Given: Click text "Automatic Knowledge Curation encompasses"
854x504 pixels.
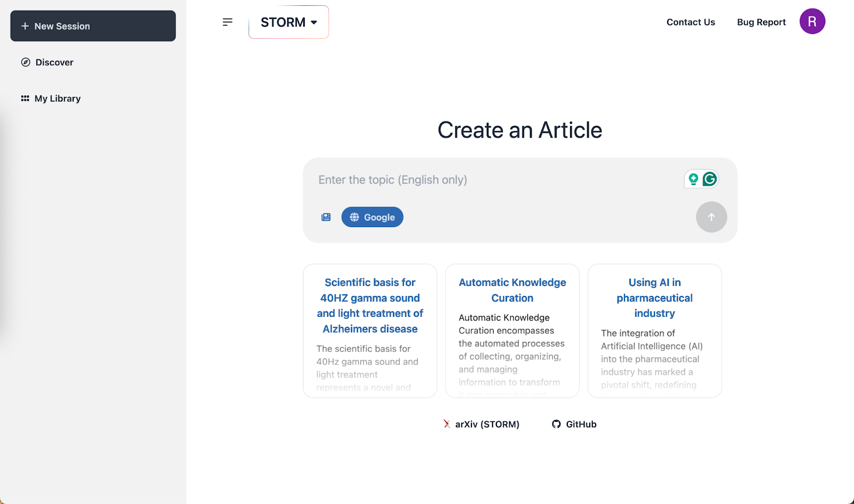Looking at the screenshot, I should [x=506, y=324].
